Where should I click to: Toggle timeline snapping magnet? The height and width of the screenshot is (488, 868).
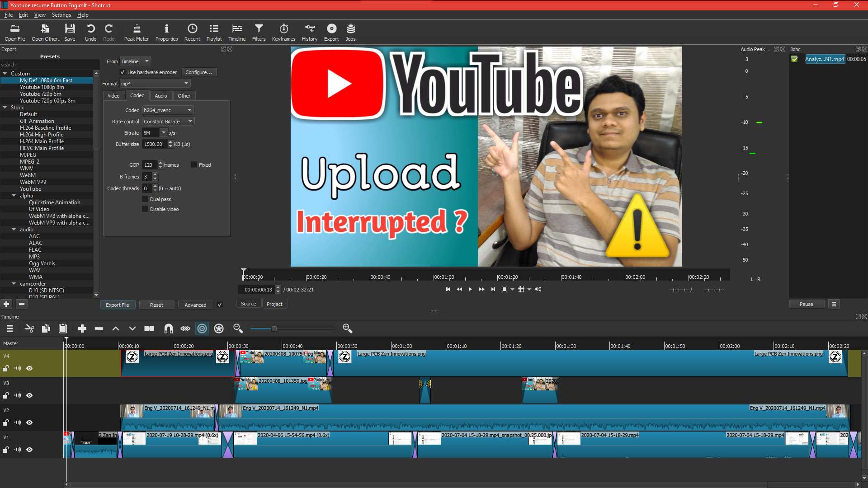click(x=169, y=328)
